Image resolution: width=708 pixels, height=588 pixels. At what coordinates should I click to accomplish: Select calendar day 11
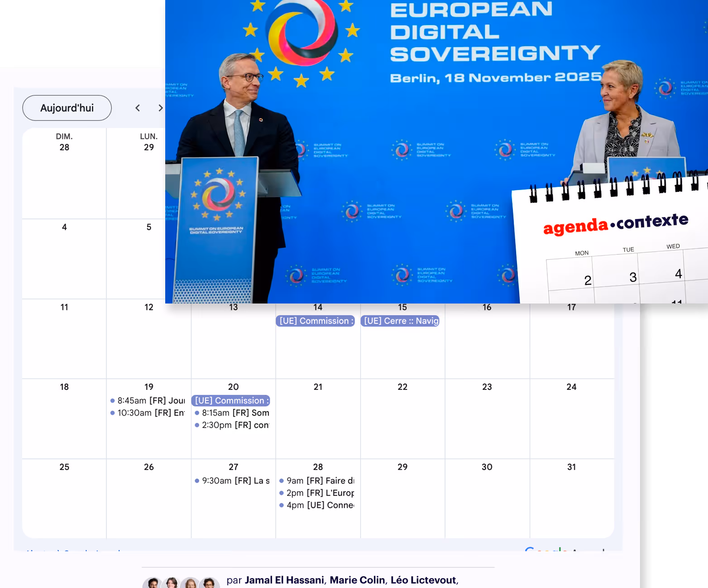(x=64, y=307)
